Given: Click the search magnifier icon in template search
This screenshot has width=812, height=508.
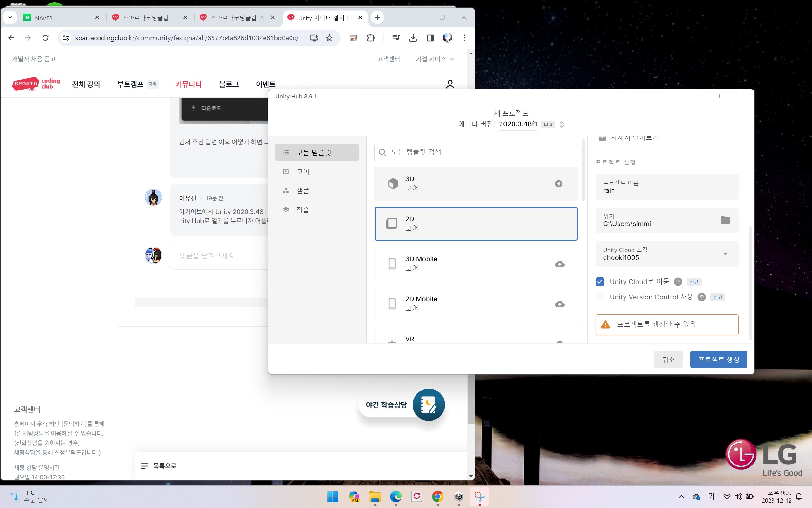Looking at the screenshot, I should point(382,152).
